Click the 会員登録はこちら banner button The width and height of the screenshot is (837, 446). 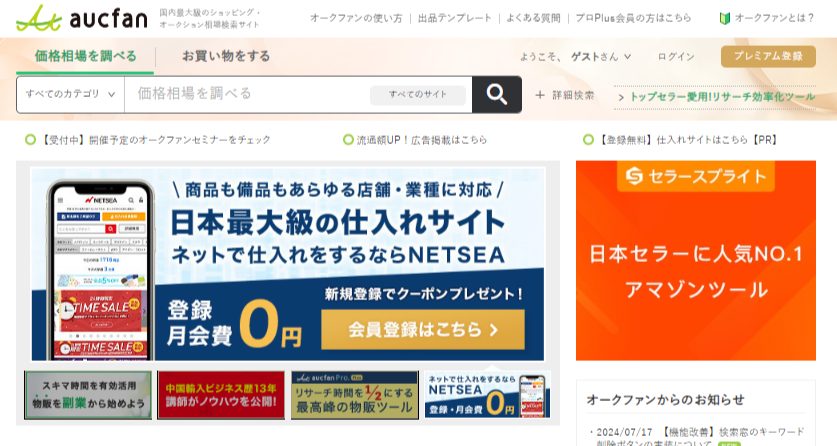[x=423, y=330]
